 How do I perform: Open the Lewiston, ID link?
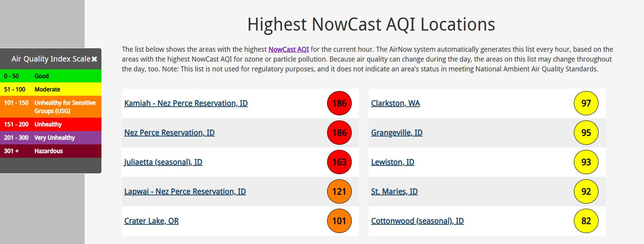(x=393, y=162)
